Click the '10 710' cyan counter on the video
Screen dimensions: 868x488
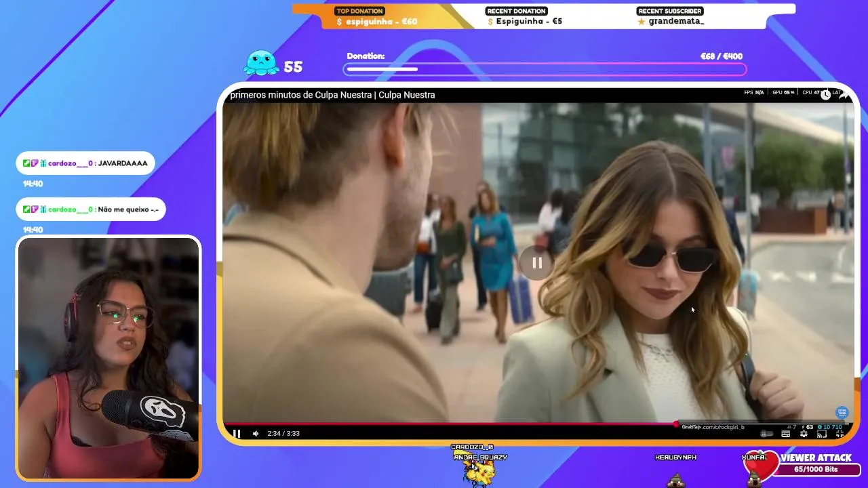(x=830, y=427)
